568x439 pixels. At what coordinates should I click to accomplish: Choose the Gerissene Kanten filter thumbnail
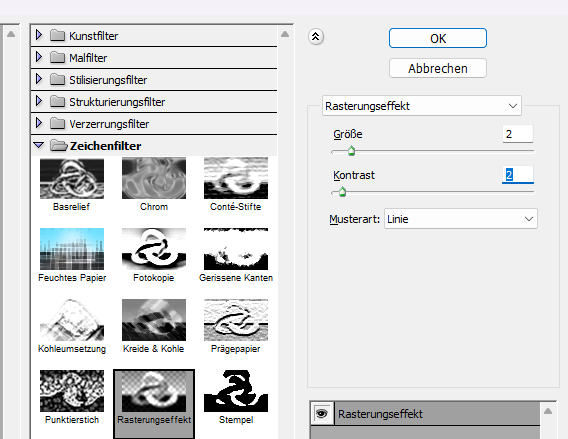click(x=236, y=249)
